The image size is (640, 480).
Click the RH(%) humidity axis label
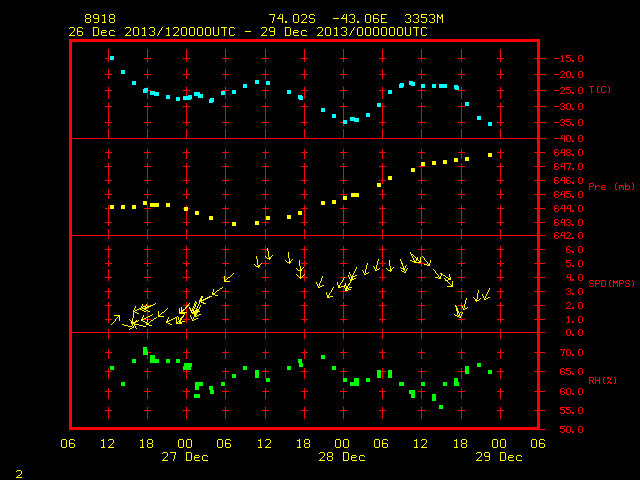[602, 380]
